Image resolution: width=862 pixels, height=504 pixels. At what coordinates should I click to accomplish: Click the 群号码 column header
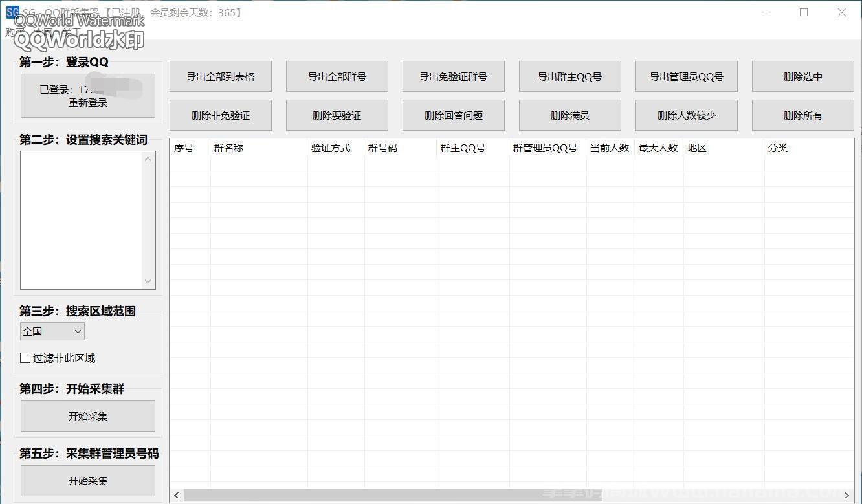401,148
